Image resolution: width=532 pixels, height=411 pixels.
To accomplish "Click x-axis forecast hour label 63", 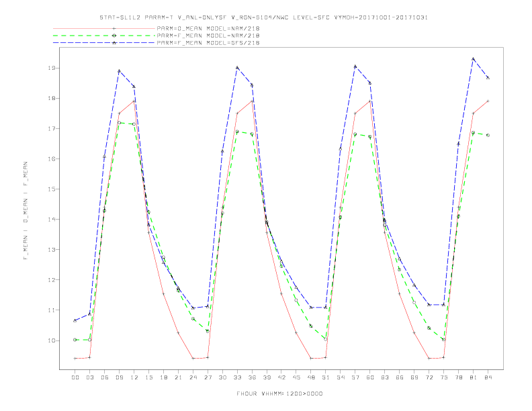I will coord(385,377).
